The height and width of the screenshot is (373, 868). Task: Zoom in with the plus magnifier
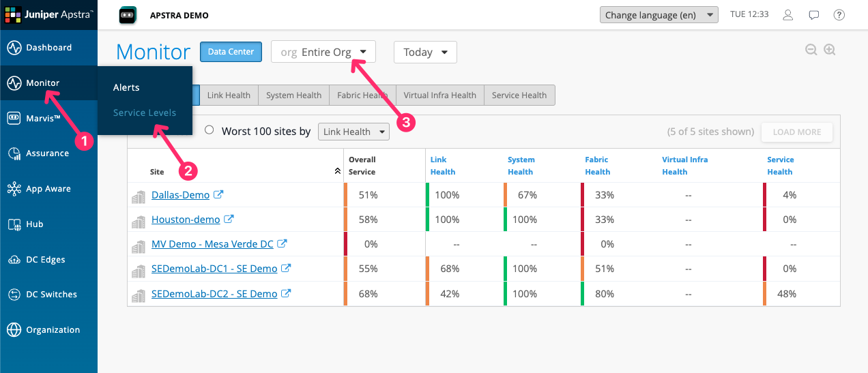tap(830, 50)
